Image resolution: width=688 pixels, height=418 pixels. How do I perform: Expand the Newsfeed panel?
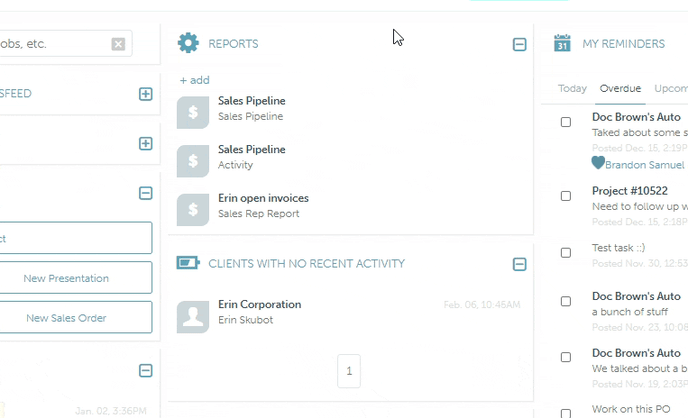[x=146, y=94]
